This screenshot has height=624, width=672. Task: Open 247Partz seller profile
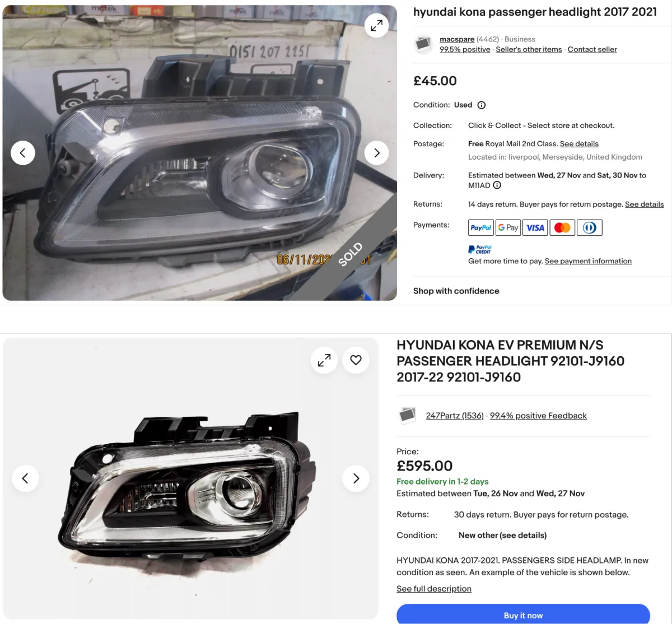click(455, 416)
